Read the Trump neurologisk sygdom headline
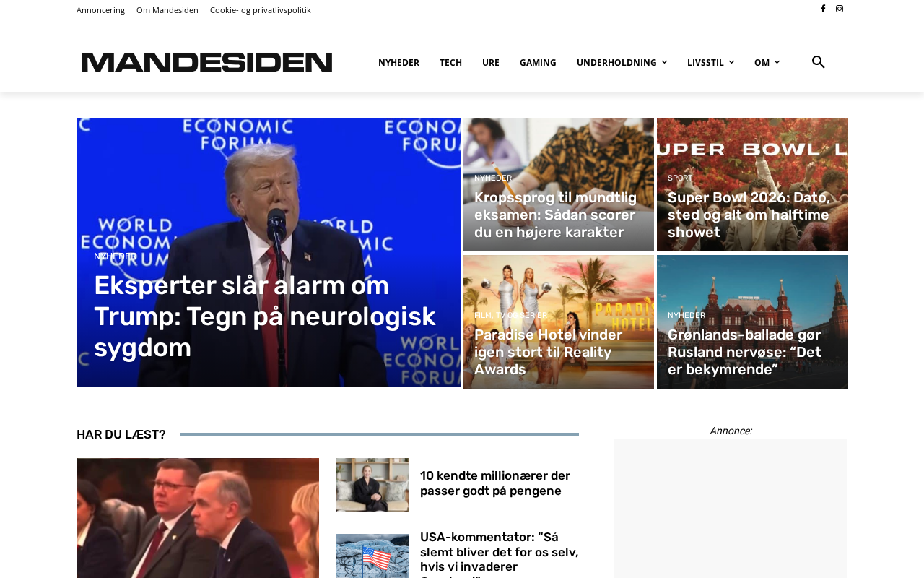The image size is (924, 578). (x=265, y=316)
